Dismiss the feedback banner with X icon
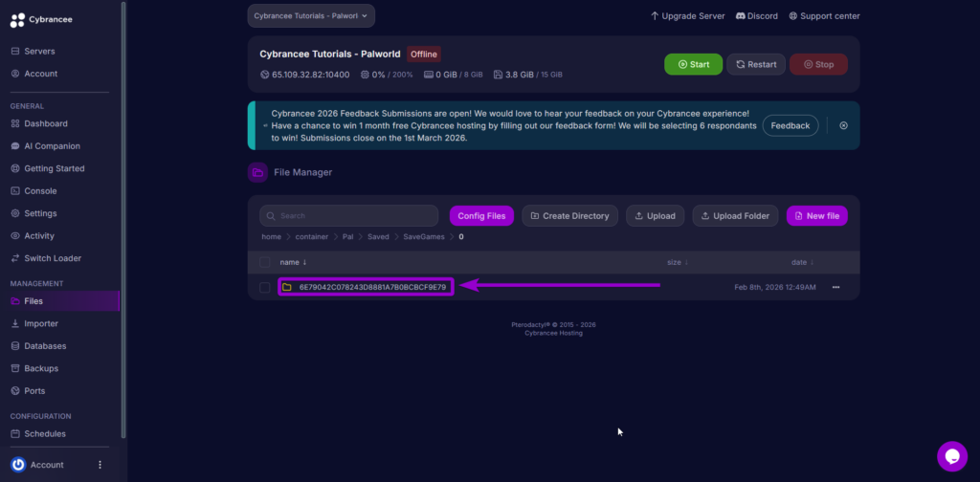980x482 pixels. pyautogui.click(x=843, y=125)
